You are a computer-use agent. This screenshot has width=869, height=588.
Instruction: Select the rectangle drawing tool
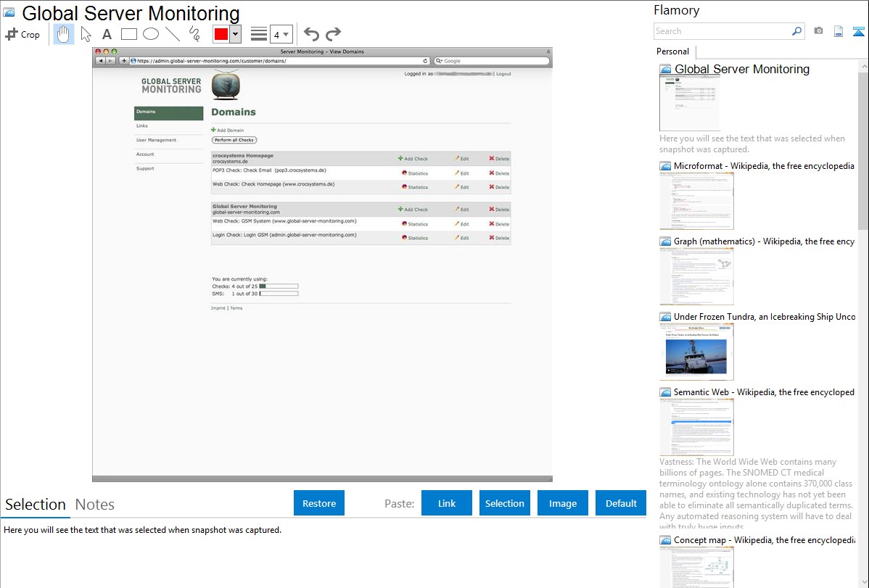tap(128, 34)
